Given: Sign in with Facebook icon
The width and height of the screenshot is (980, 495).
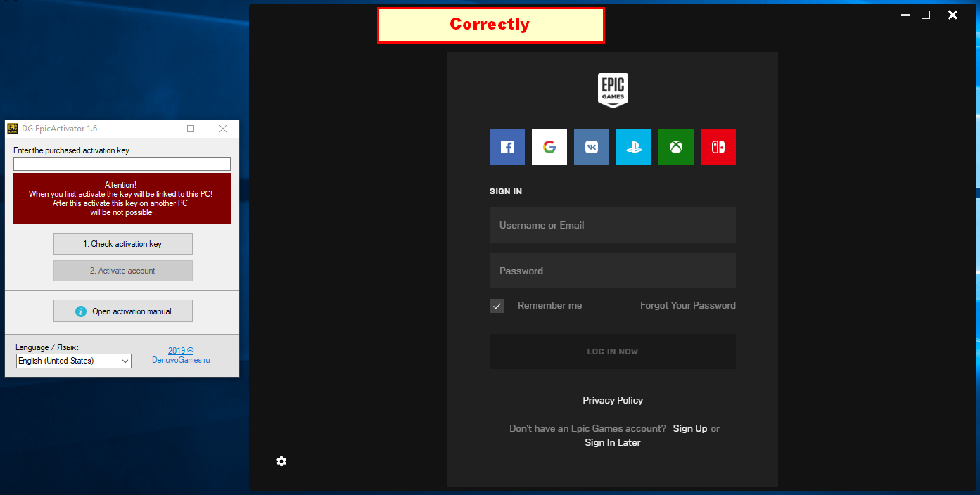Looking at the screenshot, I should (507, 147).
